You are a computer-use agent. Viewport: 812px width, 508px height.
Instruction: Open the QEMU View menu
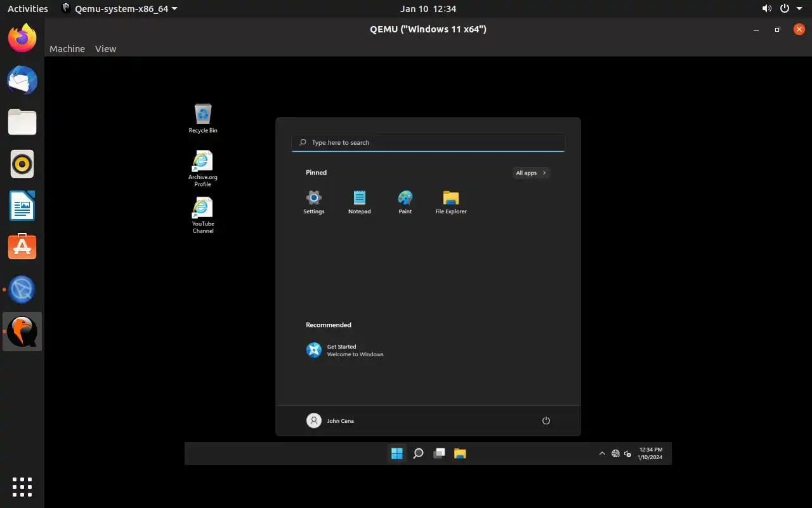105,49
